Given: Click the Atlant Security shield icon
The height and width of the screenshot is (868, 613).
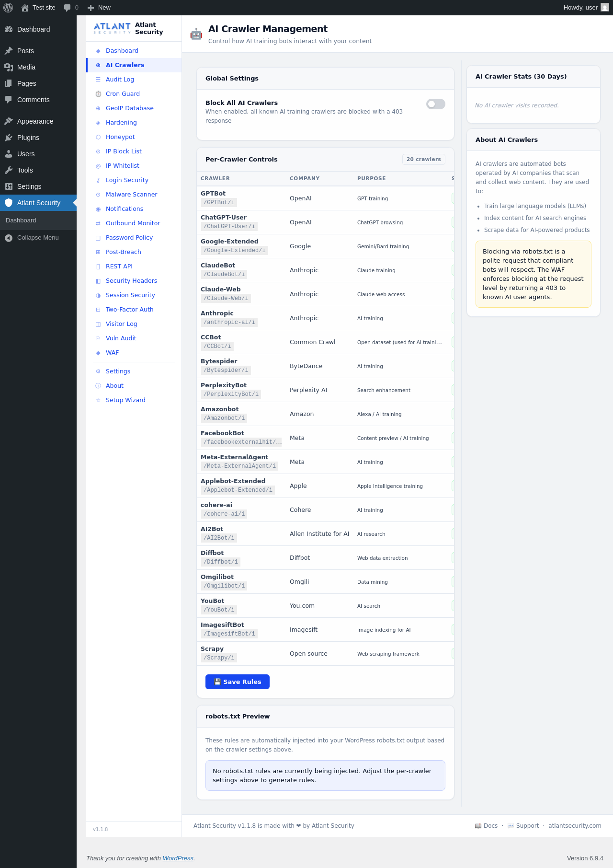Looking at the screenshot, I should click(x=9, y=203).
